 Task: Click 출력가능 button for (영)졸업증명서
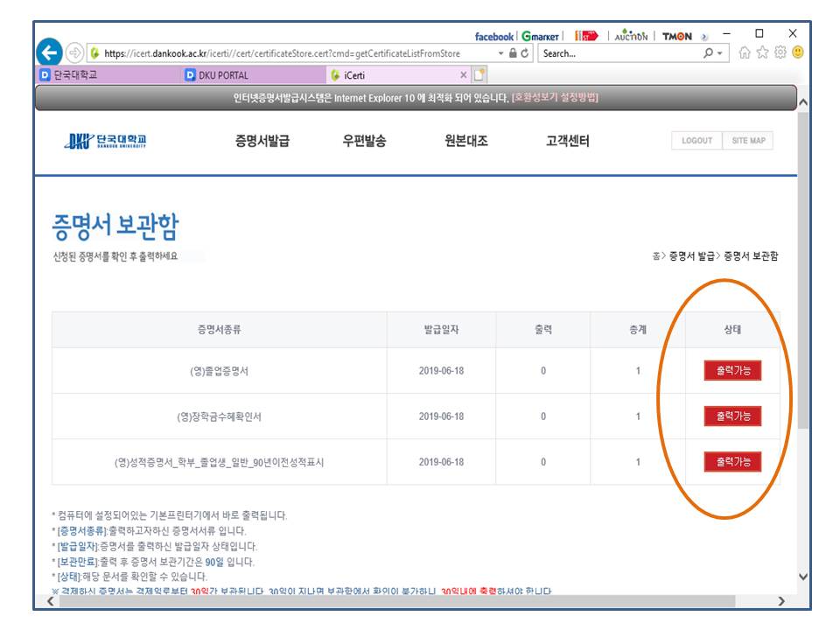732,370
